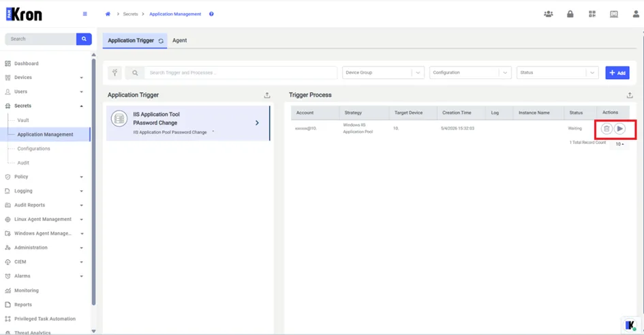644x335 pixels.
Task: Refresh the Application Trigger tab
Action: coord(161,41)
